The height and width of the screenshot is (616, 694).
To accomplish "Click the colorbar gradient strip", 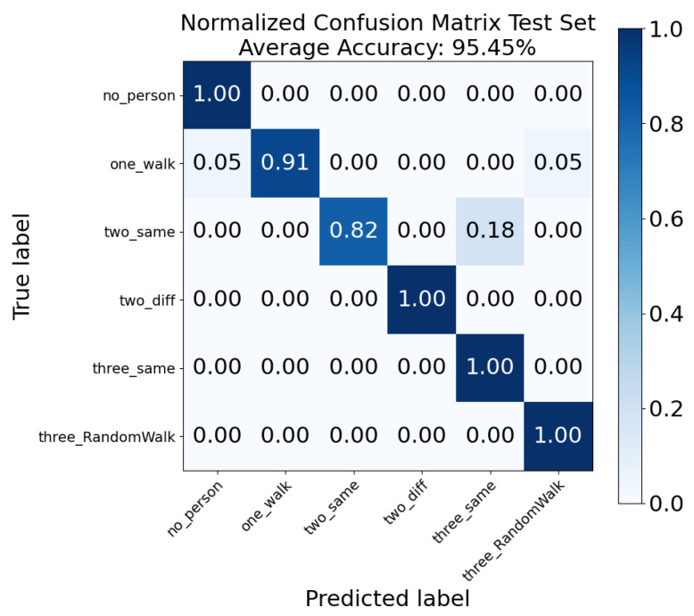I will 631,266.
